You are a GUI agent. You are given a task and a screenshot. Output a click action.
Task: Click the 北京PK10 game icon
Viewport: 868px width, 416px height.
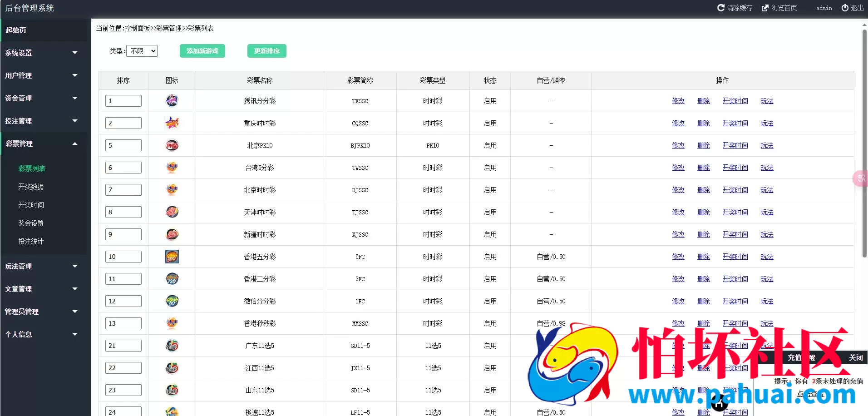pos(172,145)
